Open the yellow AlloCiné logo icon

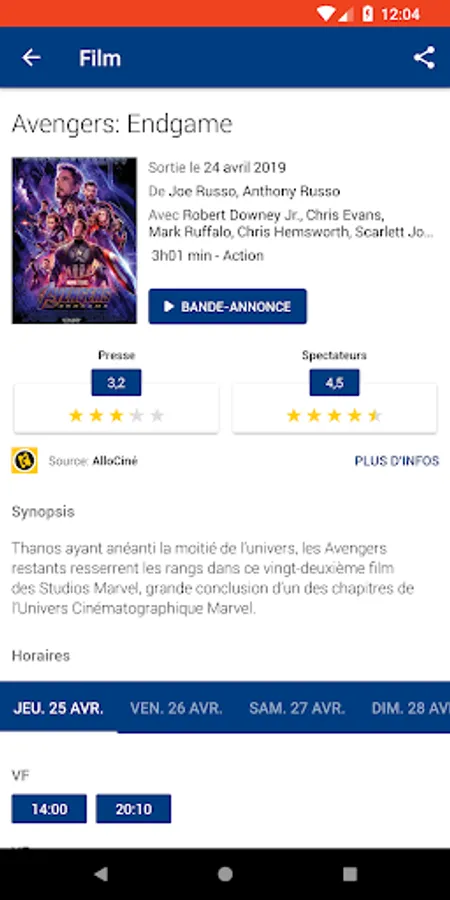coord(25,460)
